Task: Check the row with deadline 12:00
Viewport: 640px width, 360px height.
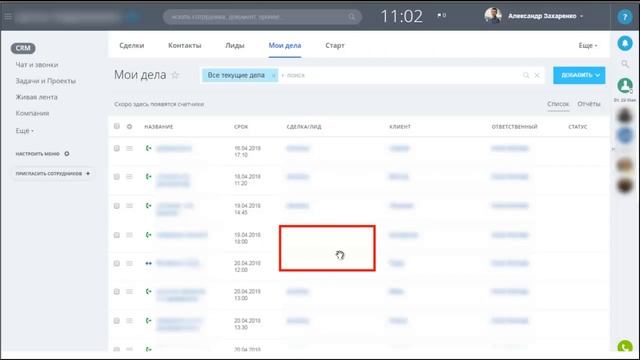Action: 117,263
